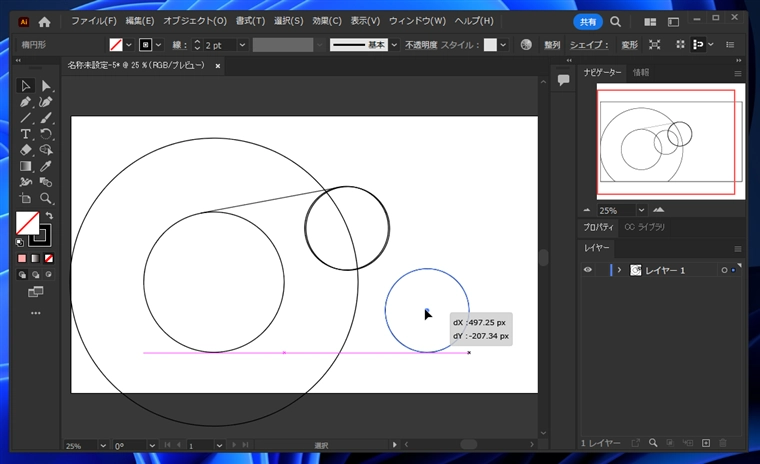The width and height of the screenshot is (760, 464).
Task: Select the Shape Builder tool
Action: coord(46,150)
